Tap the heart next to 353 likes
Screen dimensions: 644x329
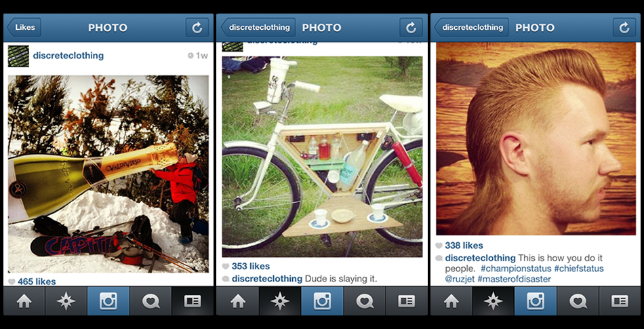coord(226,266)
